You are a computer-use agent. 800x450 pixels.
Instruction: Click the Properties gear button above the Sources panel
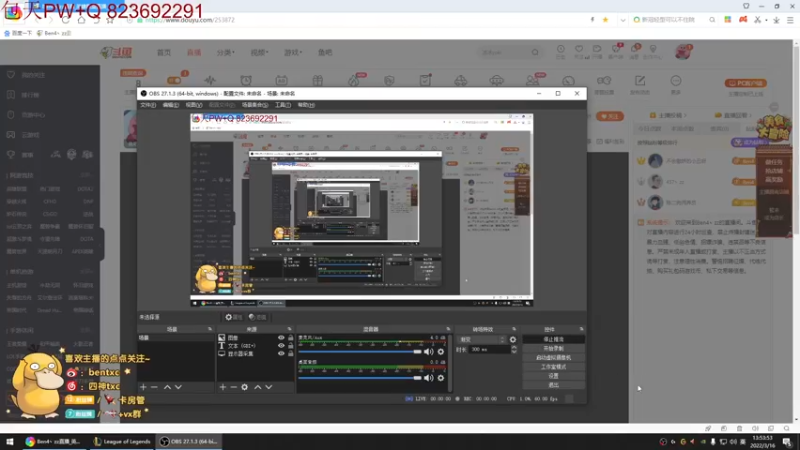click(234, 317)
